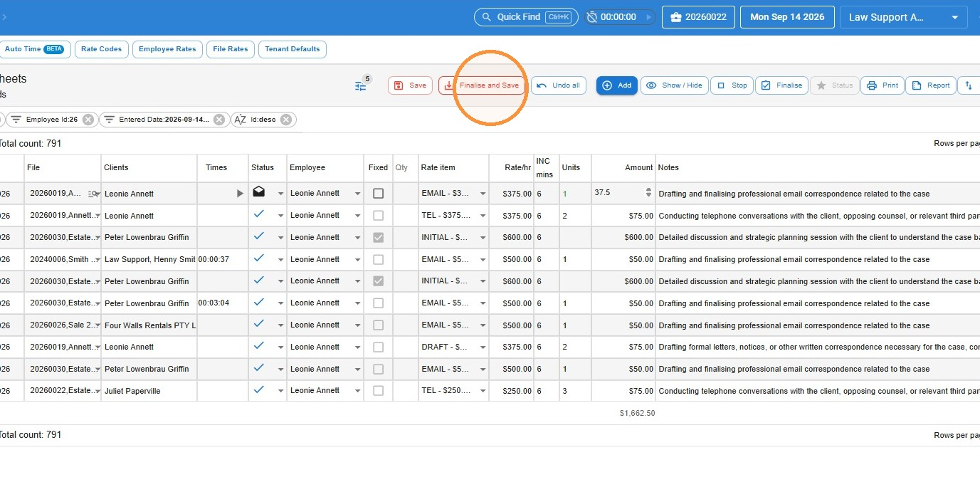Image resolution: width=980 pixels, height=492 pixels.
Task: Expand the Law Support A... dropdown
Action: (903, 17)
